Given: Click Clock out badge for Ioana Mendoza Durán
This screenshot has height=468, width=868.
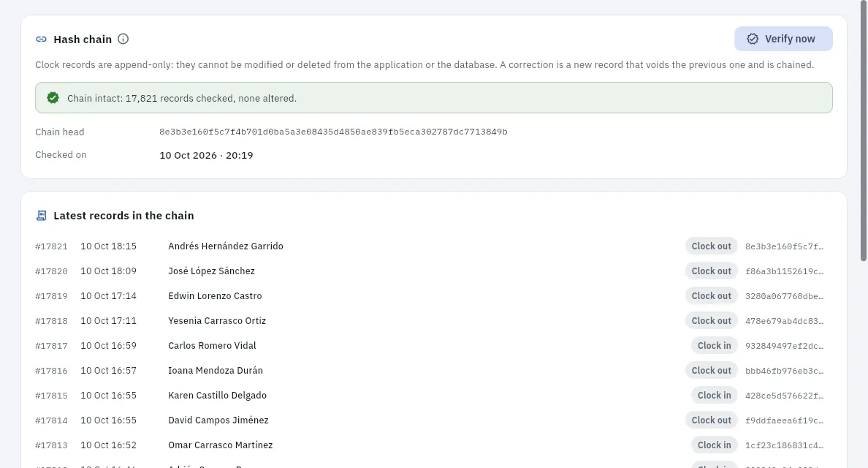Looking at the screenshot, I should [x=712, y=371].
